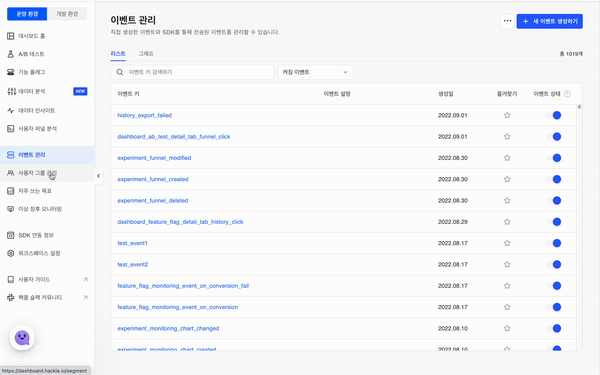Disable the experiment_funnel_modified event toggle

[554, 158]
